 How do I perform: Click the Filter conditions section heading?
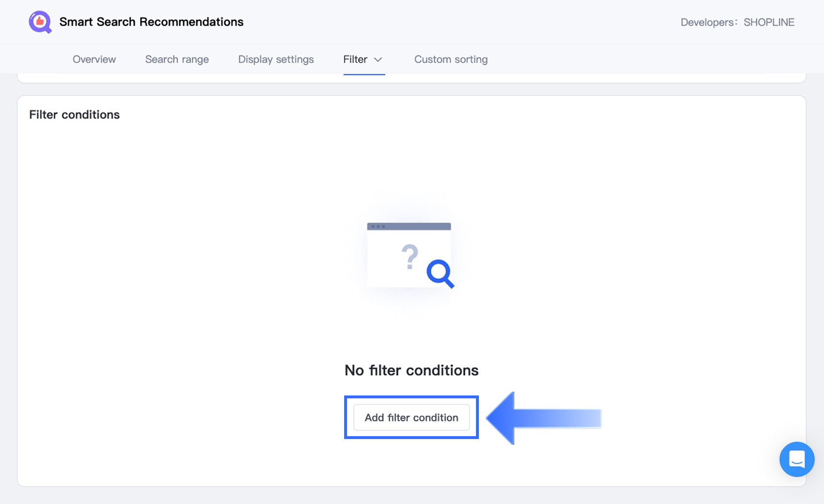coord(74,114)
